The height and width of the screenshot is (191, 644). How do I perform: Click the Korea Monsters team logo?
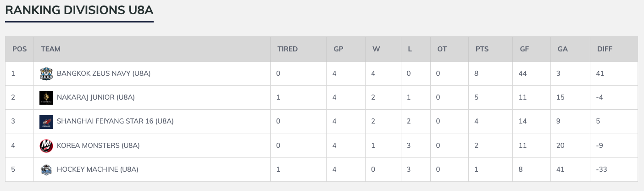pyautogui.click(x=46, y=146)
